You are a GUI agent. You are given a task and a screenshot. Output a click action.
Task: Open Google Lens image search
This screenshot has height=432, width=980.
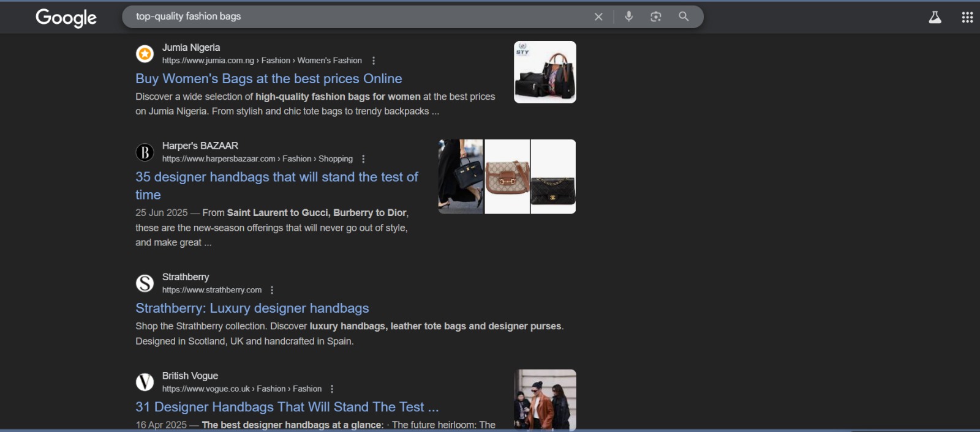(x=655, y=17)
